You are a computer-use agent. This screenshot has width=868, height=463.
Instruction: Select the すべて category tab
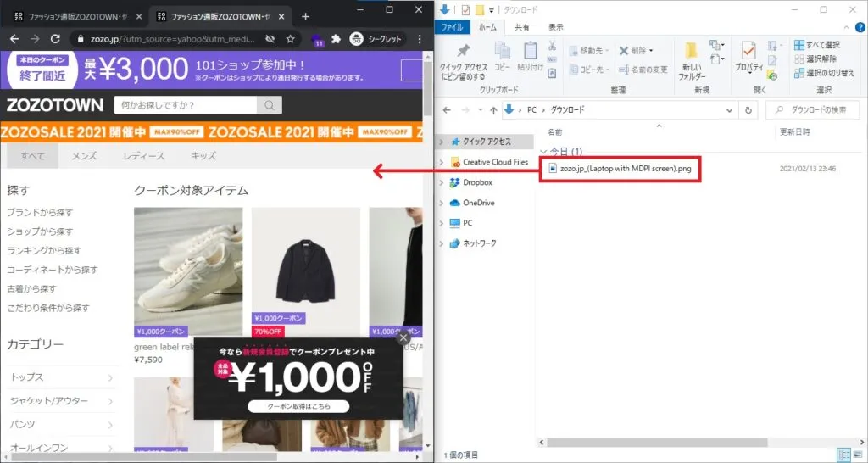(x=33, y=156)
